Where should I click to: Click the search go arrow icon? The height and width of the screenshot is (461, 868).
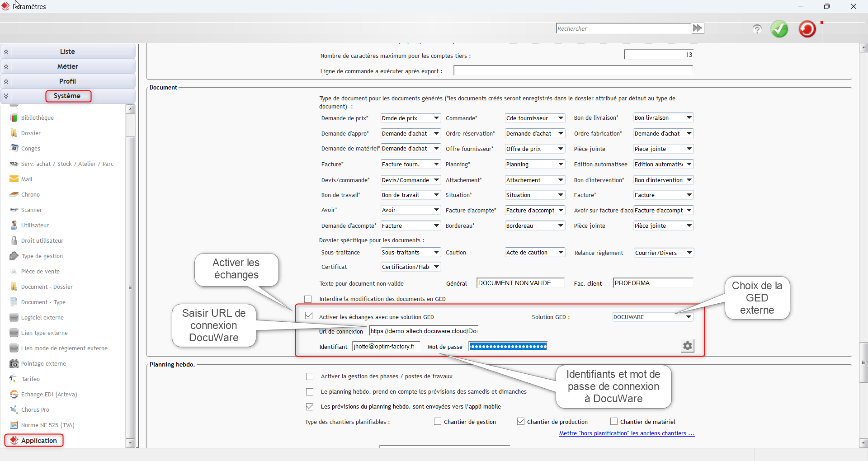698,28
